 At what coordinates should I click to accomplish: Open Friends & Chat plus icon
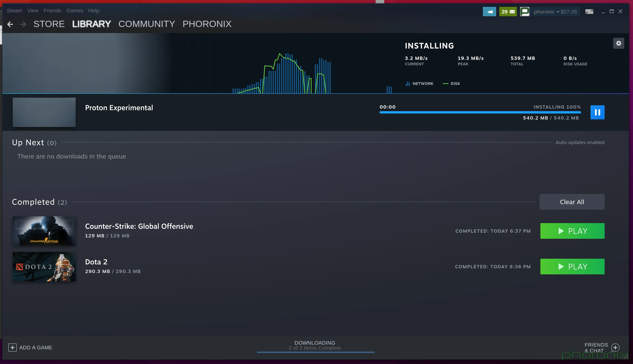[x=615, y=347]
